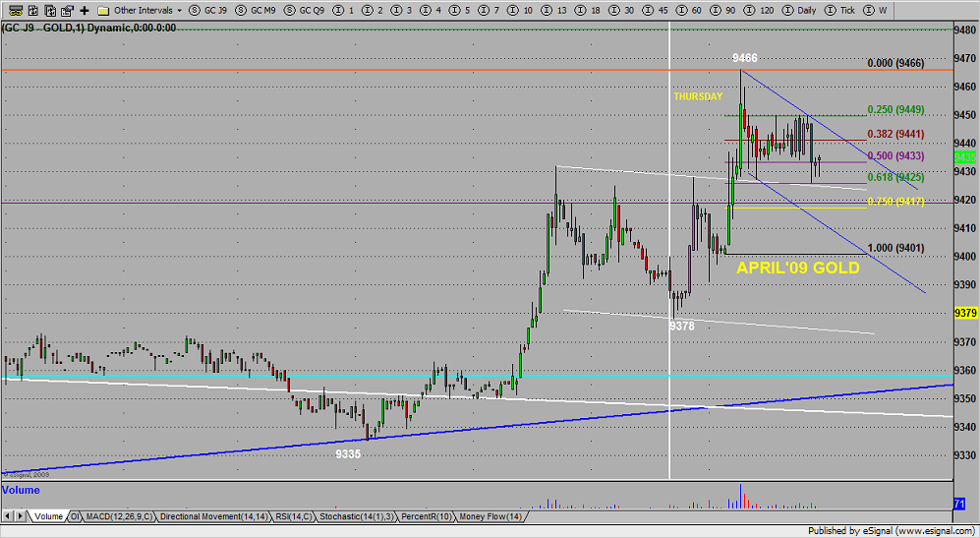This screenshot has height=538, width=980.
Task: Click the double-page refresh-arrows toolbar icon
Action: pyautogui.click(x=50, y=11)
